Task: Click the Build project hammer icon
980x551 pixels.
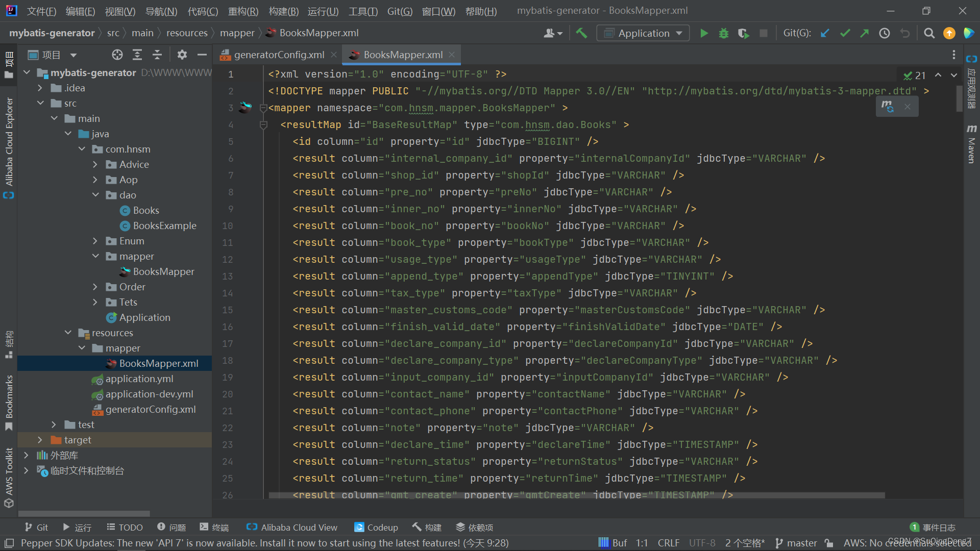Action: [x=581, y=33]
